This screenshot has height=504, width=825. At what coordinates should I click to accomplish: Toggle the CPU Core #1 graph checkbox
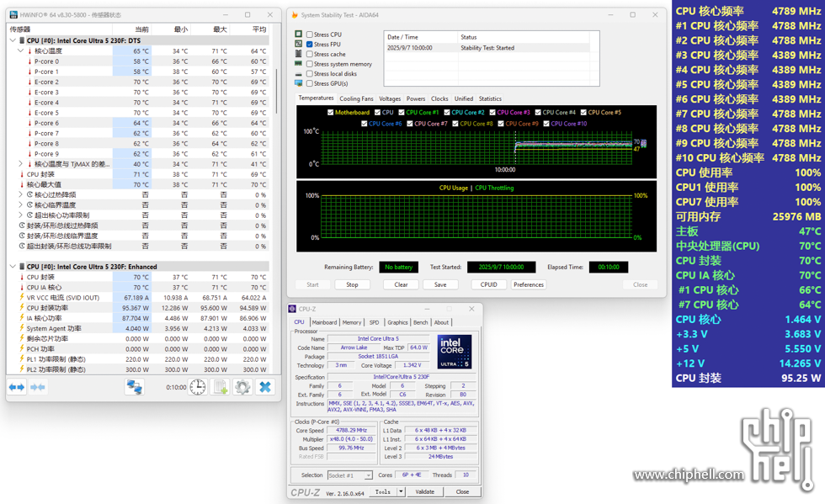402,112
